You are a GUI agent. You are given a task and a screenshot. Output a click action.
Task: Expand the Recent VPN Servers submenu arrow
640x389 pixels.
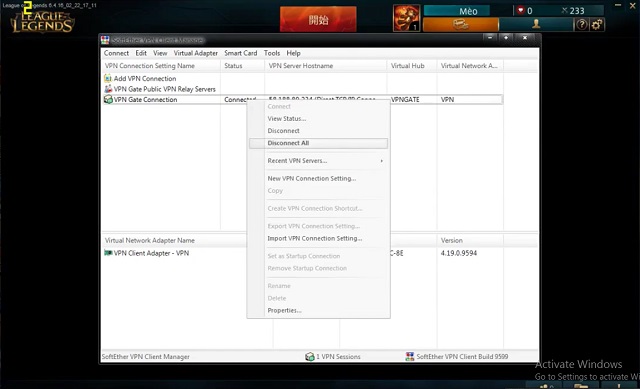[x=382, y=161]
